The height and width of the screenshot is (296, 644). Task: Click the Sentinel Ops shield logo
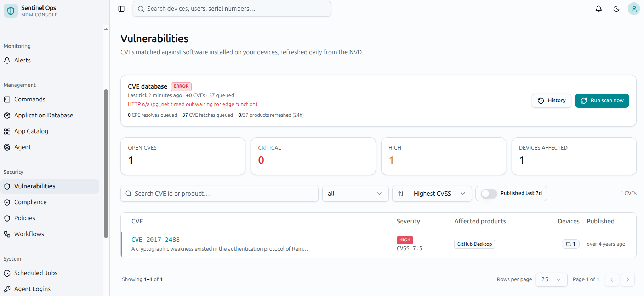11,11
